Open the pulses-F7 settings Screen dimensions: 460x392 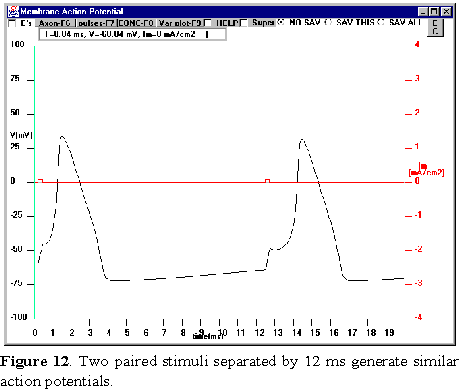96,23
